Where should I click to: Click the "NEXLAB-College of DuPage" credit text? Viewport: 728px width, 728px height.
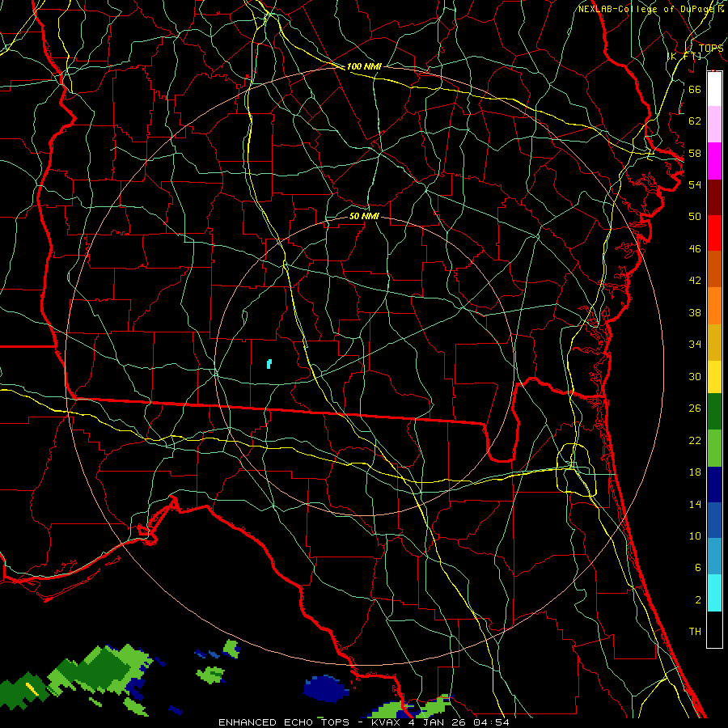tap(645, 9)
